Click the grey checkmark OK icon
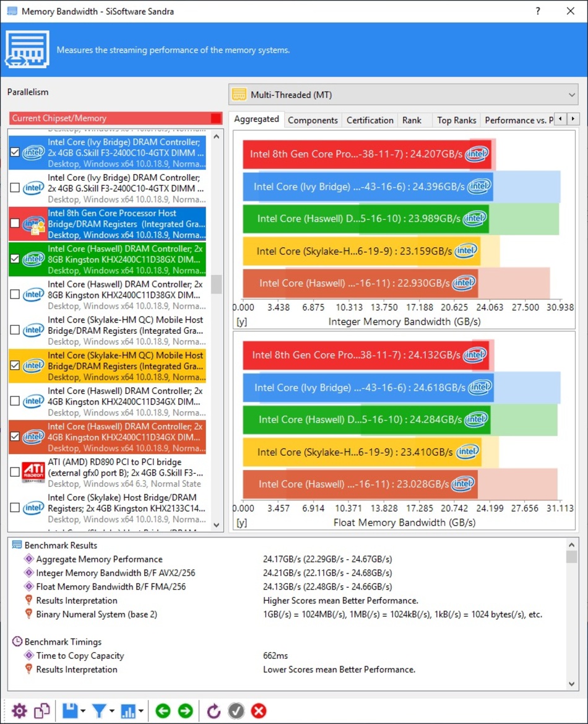 [x=236, y=710]
